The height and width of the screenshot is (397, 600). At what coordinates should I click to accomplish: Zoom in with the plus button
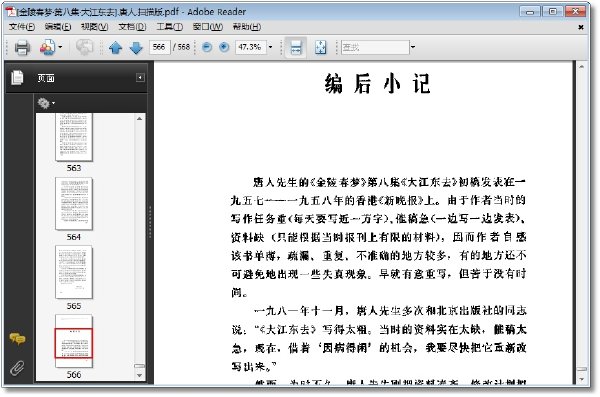224,47
